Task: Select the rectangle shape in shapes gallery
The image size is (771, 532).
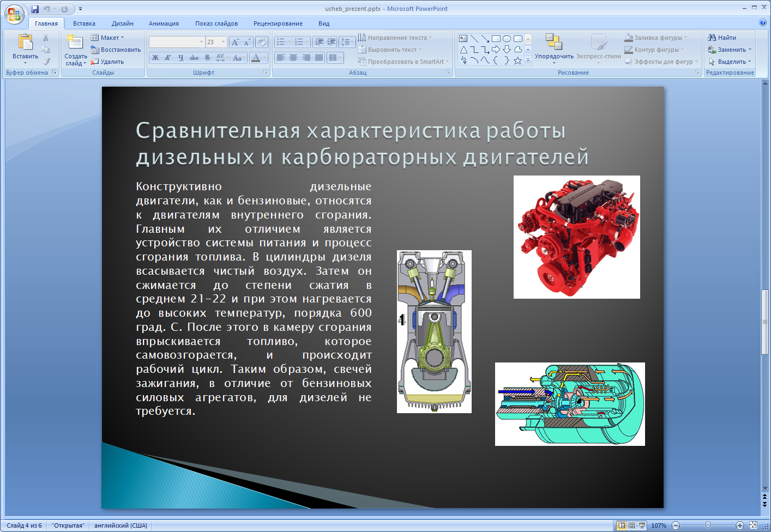Action: coord(496,39)
